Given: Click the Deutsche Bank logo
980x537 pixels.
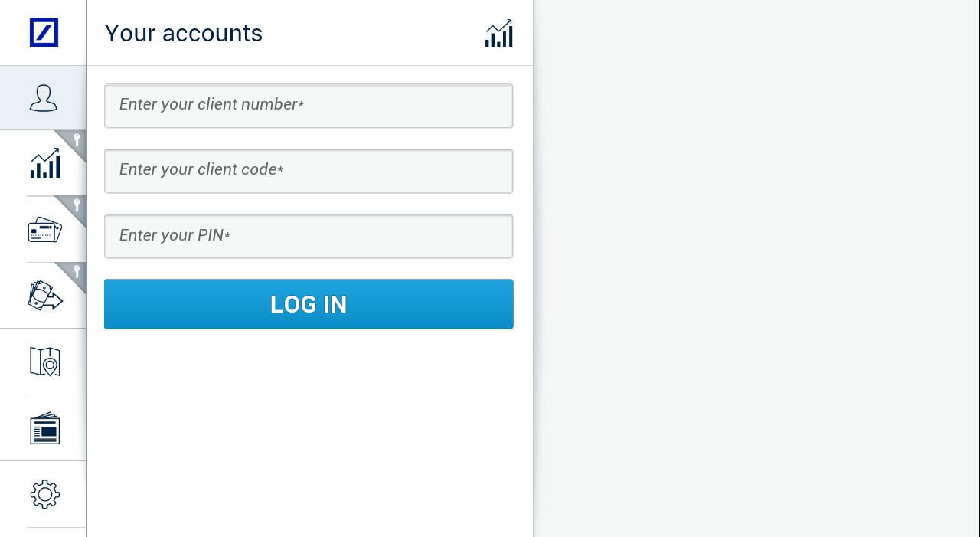Looking at the screenshot, I should click(x=44, y=33).
